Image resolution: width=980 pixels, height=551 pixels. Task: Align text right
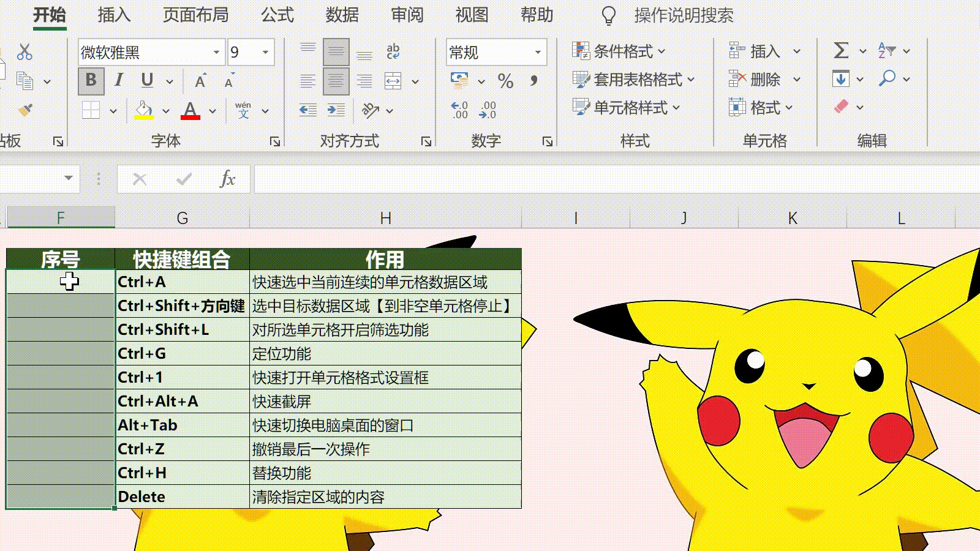pos(364,81)
